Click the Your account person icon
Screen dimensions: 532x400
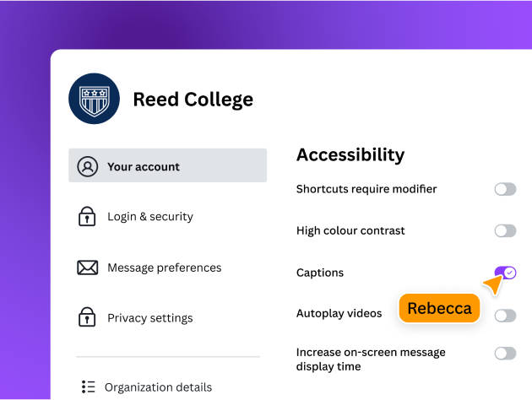click(x=88, y=166)
